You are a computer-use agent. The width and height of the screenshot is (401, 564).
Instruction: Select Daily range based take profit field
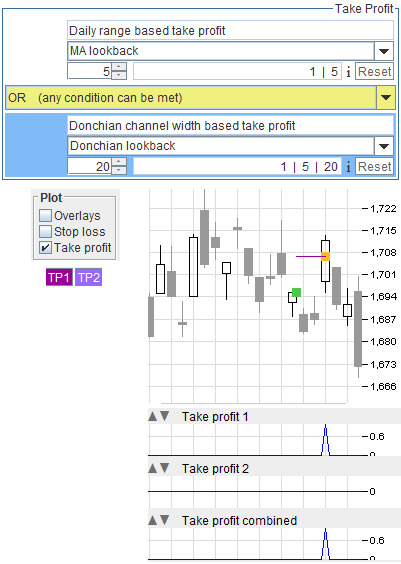[x=230, y=31]
